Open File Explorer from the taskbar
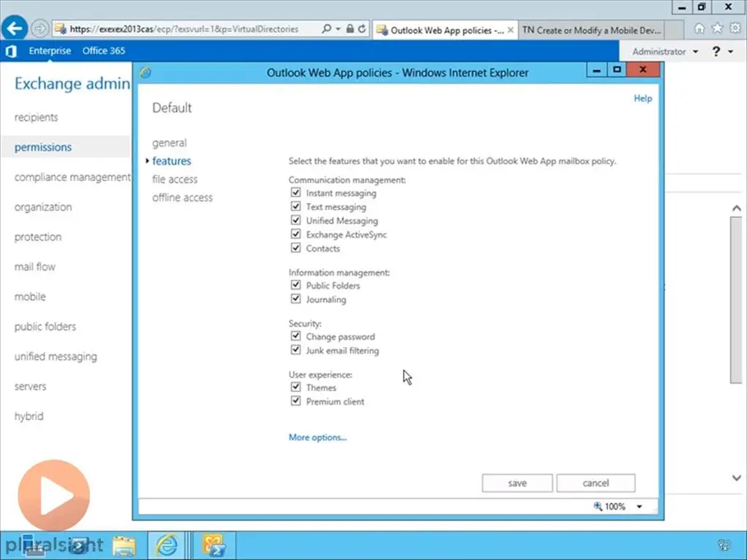Screen dimensions: 747x560 tap(124, 546)
